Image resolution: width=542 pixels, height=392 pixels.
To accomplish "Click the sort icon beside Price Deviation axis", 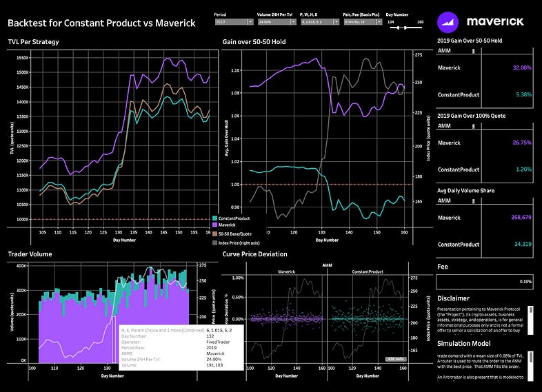I will coord(227,296).
